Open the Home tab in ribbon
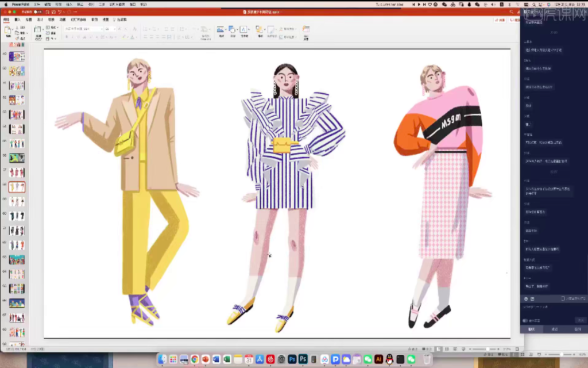 (6, 19)
